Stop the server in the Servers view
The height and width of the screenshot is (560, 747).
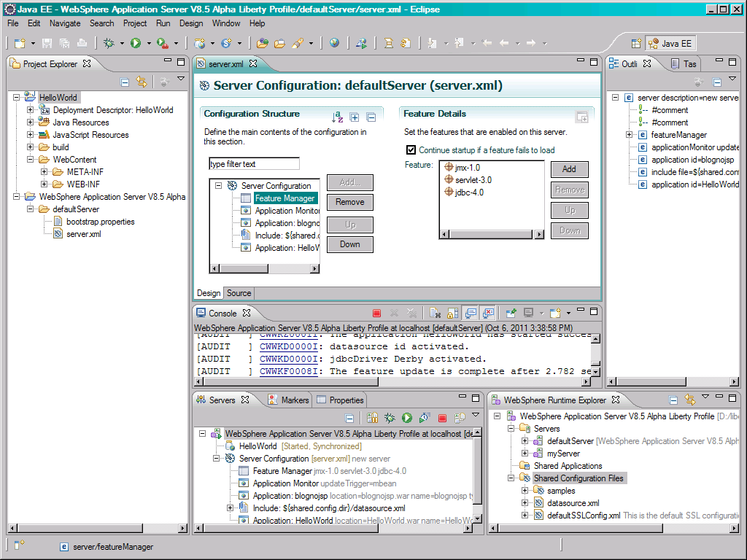[x=443, y=417]
